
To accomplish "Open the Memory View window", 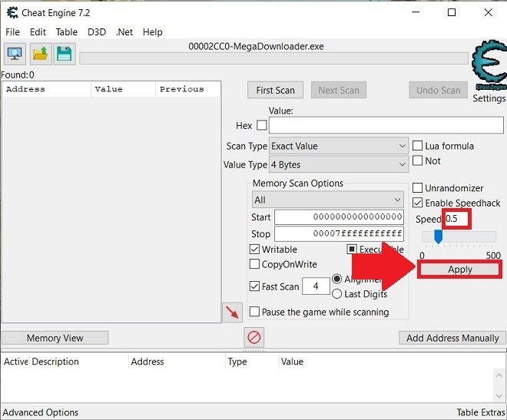I will [x=55, y=338].
